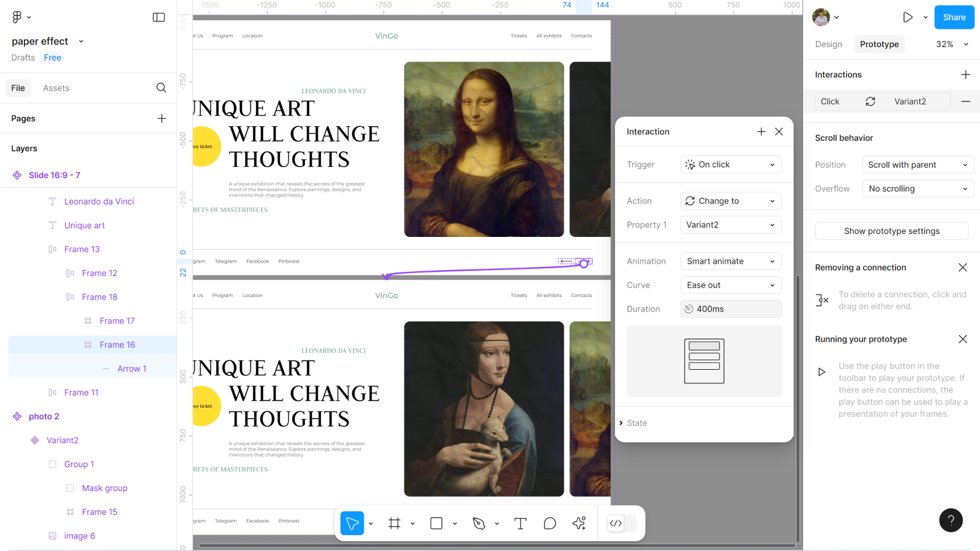Switch to the Design tab
This screenshot has height=551, width=980.
click(x=828, y=44)
